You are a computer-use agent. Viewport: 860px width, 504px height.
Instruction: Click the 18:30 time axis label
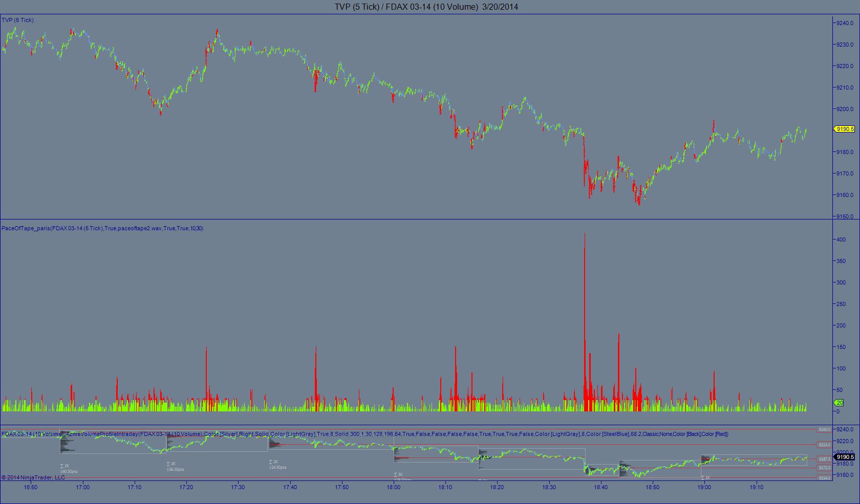pyautogui.click(x=549, y=487)
